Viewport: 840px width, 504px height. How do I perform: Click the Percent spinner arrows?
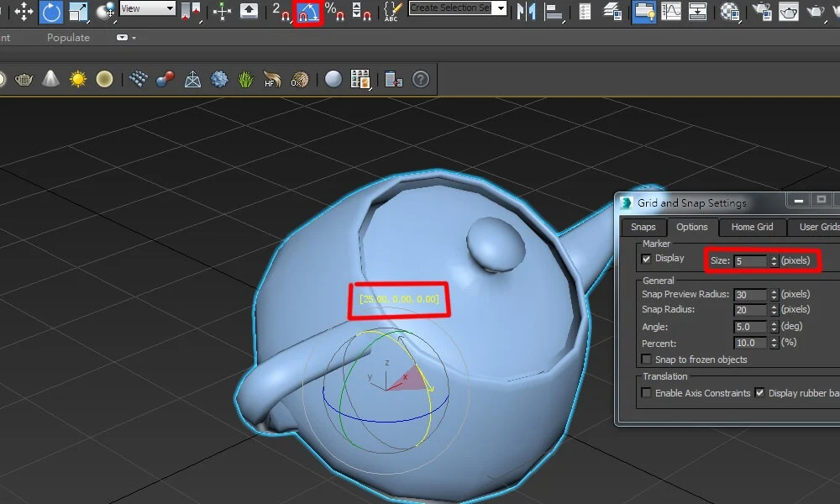click(x=774, y=343)
